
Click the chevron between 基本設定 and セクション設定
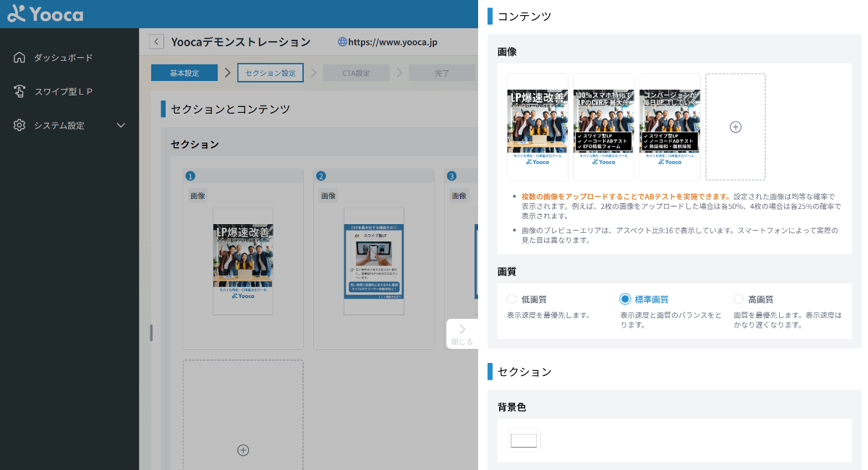226,72
